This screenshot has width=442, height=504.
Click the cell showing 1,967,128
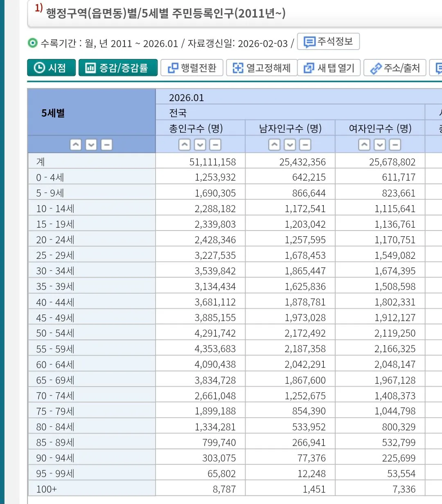point(380,380)
